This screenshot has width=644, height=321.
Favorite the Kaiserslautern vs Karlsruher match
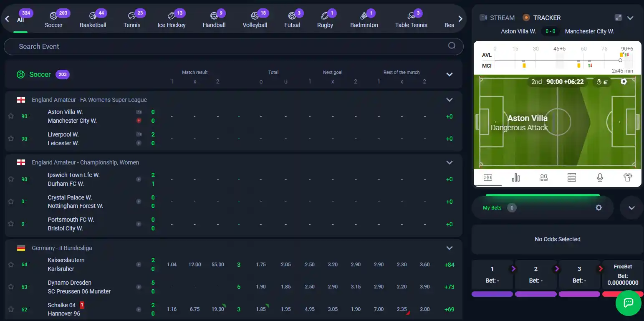click(x=11, y=264)
